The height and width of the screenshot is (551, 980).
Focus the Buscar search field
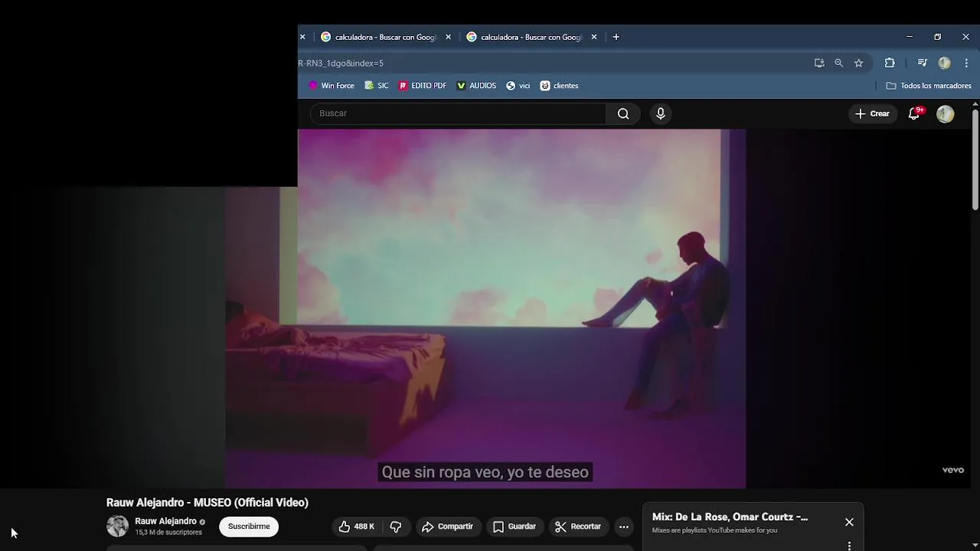(x=458, y=114)
